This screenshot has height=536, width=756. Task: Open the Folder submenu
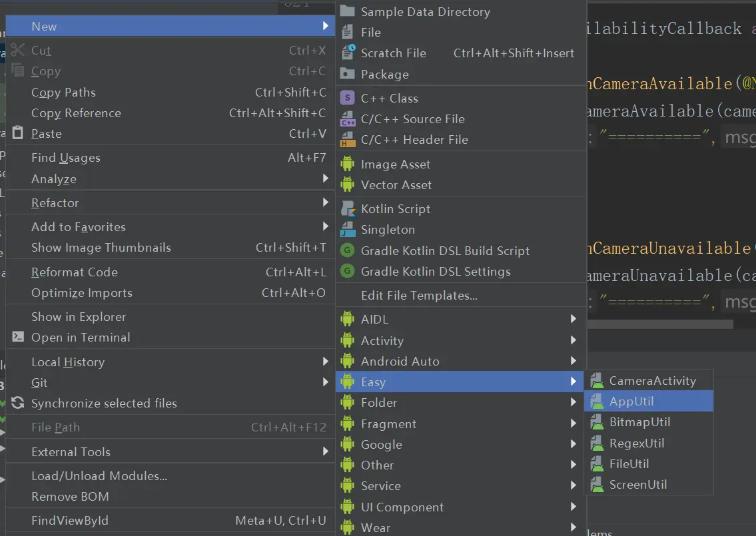(461, 402)
